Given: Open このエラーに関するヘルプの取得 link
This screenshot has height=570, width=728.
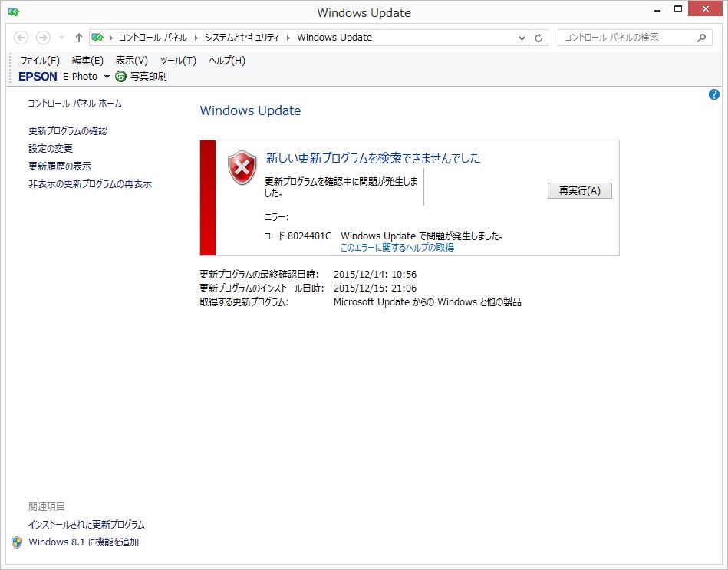Looking at the screenshot, I should [x=397, y=248].
